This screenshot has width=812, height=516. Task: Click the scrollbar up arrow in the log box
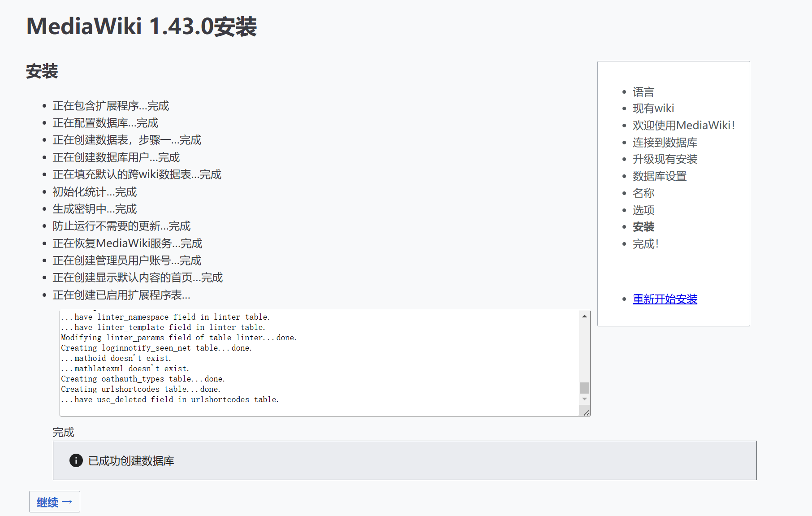point(584,316)
